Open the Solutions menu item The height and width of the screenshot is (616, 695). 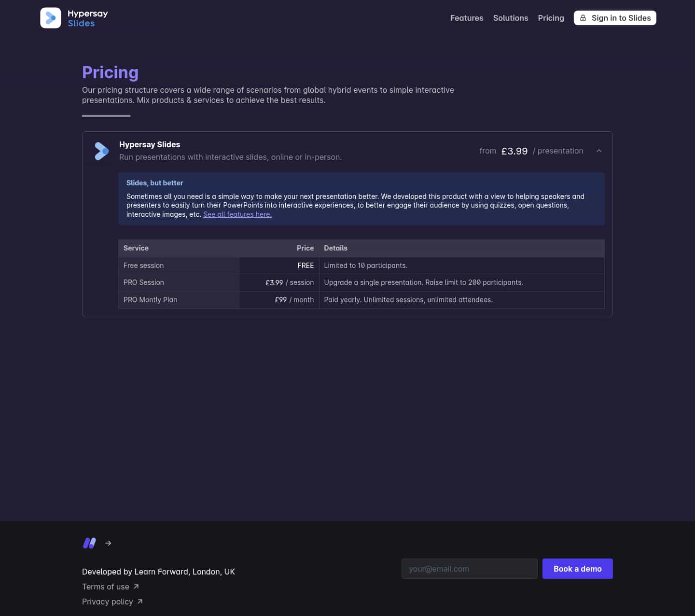511,18
